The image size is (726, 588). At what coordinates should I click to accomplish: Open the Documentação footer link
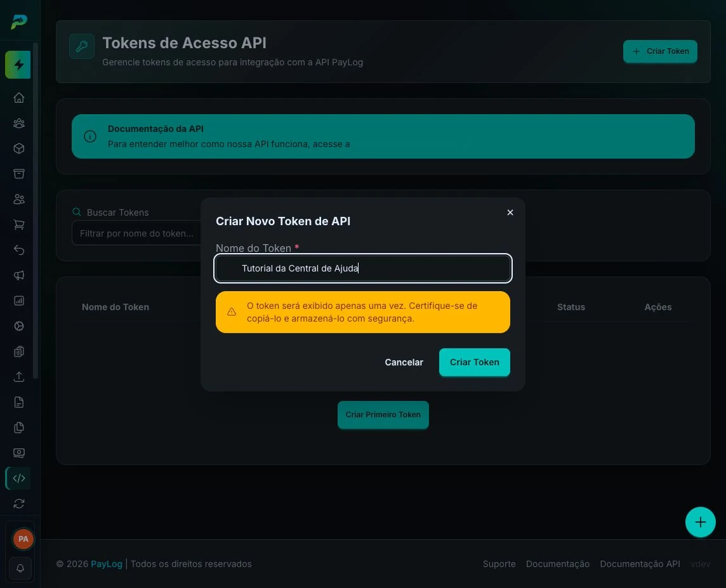coord(557,564)
